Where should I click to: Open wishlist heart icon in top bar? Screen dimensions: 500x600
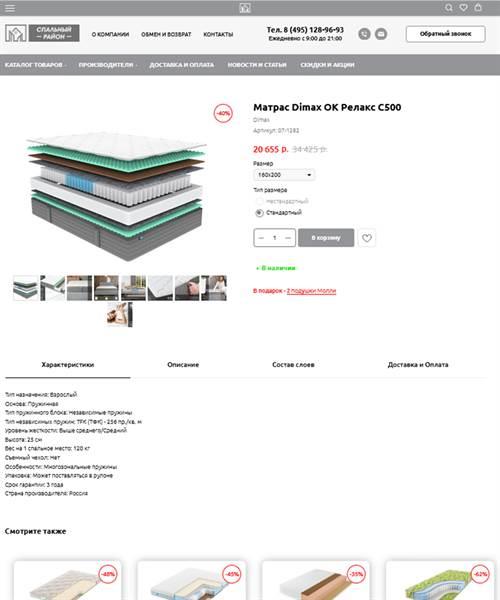[463, 8]
